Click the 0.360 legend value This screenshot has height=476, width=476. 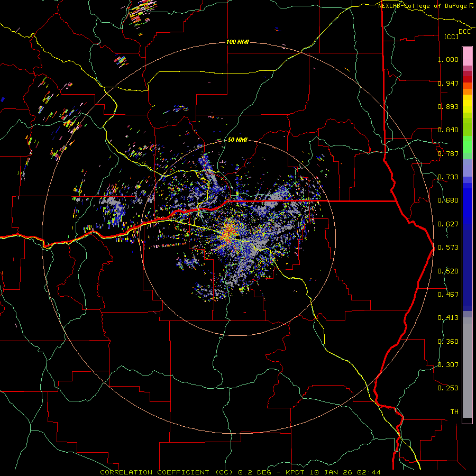(x=448, y=342)
